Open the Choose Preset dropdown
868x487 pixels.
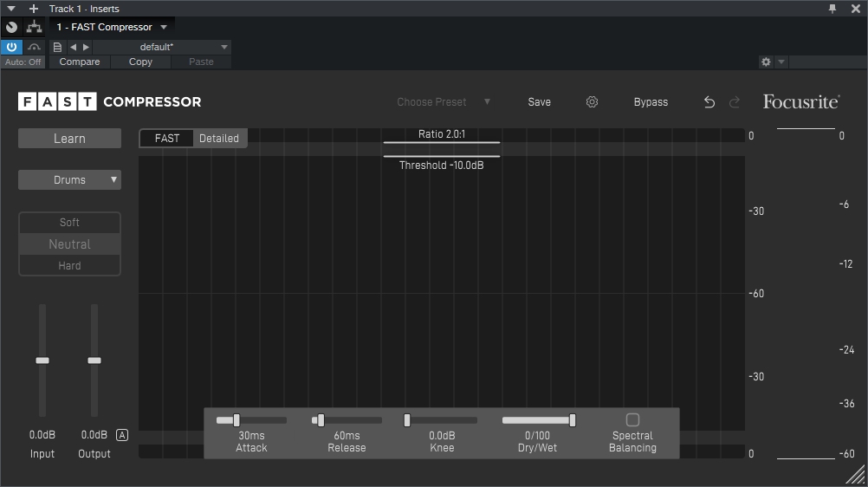[x=444, y=102]
